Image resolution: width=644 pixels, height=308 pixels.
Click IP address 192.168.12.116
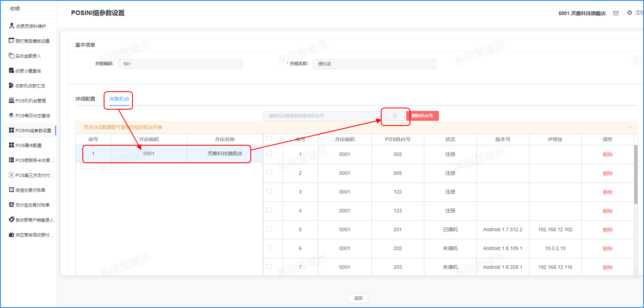point(555,267)
